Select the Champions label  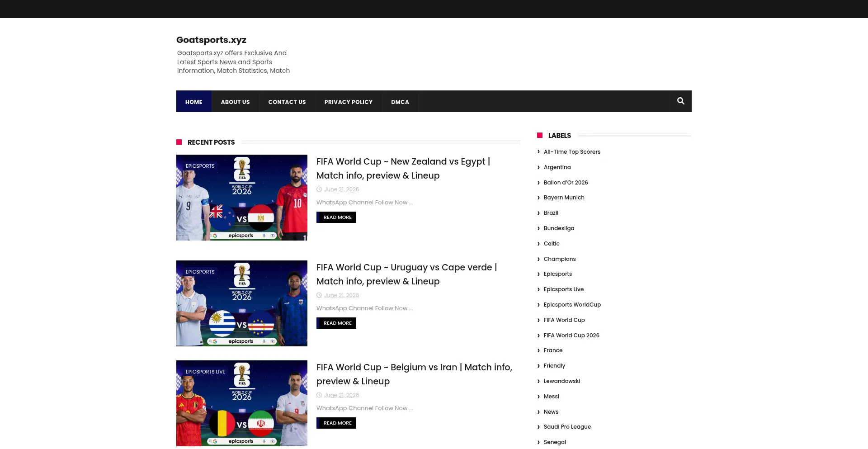(560, 259)
